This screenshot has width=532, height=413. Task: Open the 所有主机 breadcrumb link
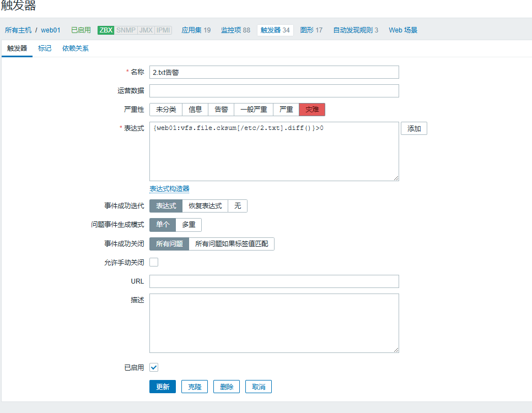(18, 30)
